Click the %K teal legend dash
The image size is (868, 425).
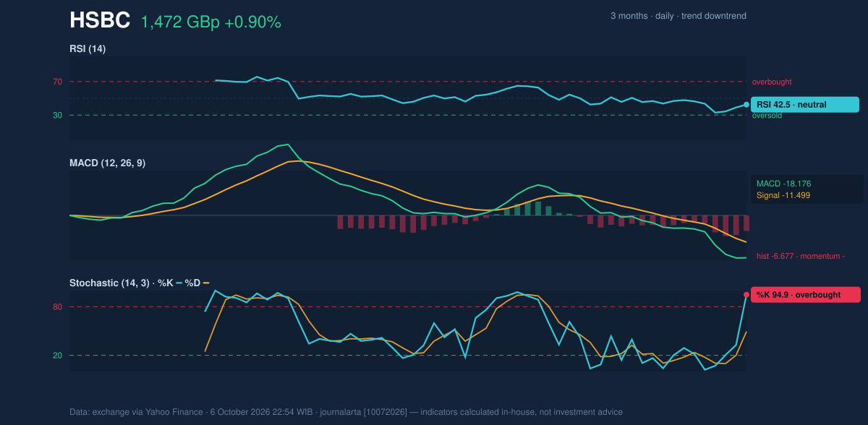179,283
